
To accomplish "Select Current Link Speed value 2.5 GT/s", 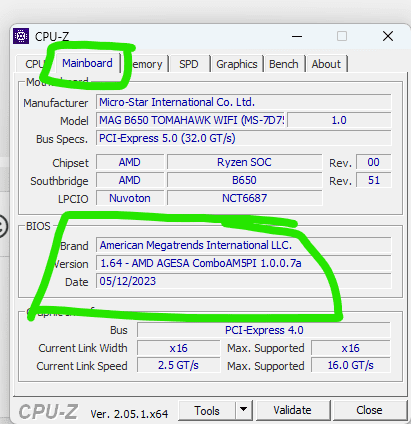I will (178, 365).
